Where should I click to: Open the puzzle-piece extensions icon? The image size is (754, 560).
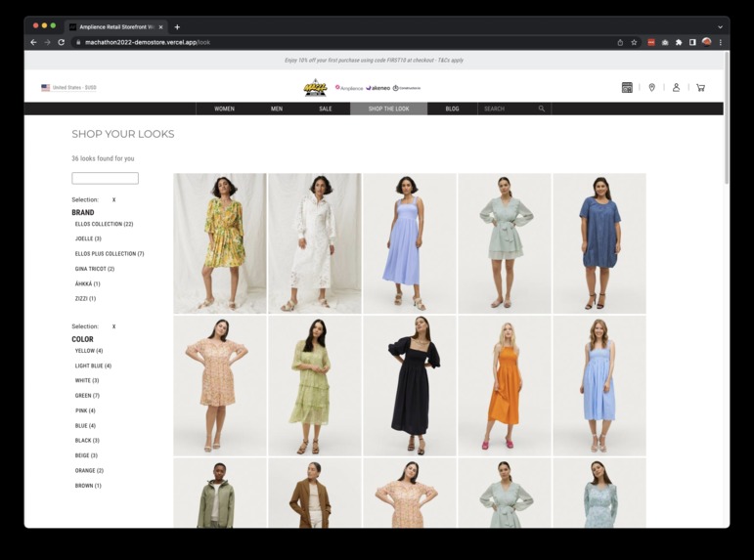(679, 42)
